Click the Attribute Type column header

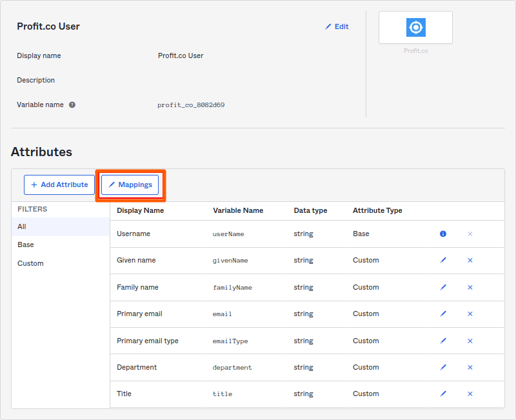click(377, 210)
